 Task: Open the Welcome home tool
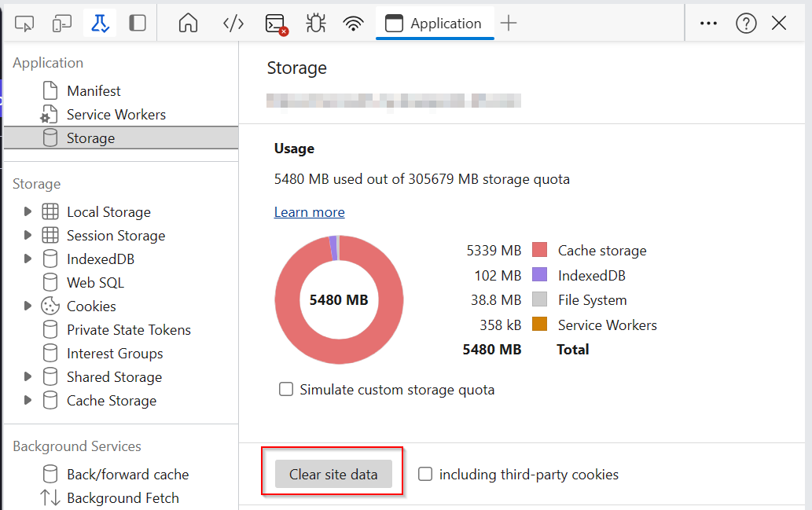(x=188, y=24)
